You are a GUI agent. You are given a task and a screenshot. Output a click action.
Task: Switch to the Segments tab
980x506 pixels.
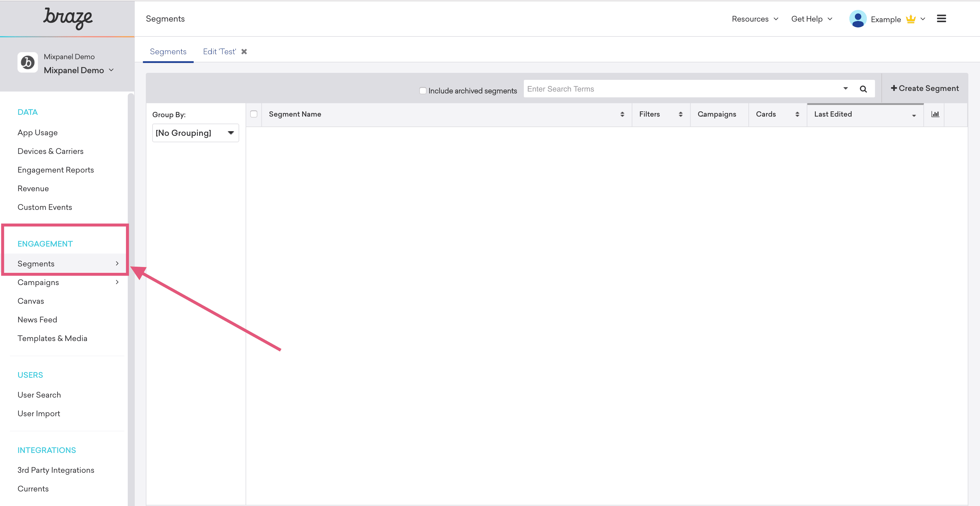(x=168, y=51)
